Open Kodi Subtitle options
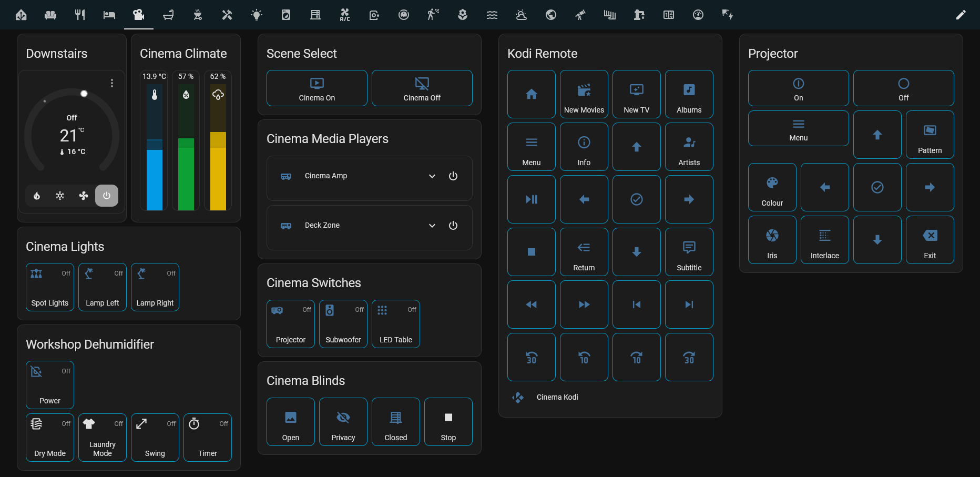Viewport: 980px width, 477px height. (x=689, y=252)
